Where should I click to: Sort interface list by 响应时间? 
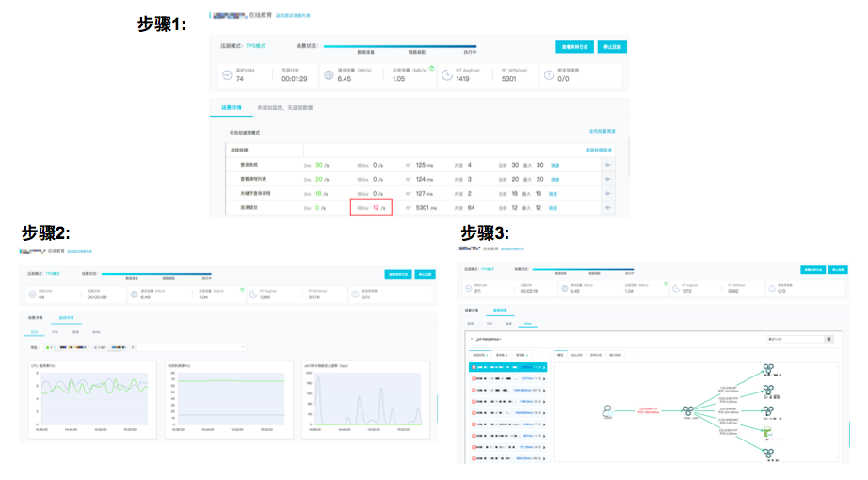pyautogui.click(x=479, y=354)
